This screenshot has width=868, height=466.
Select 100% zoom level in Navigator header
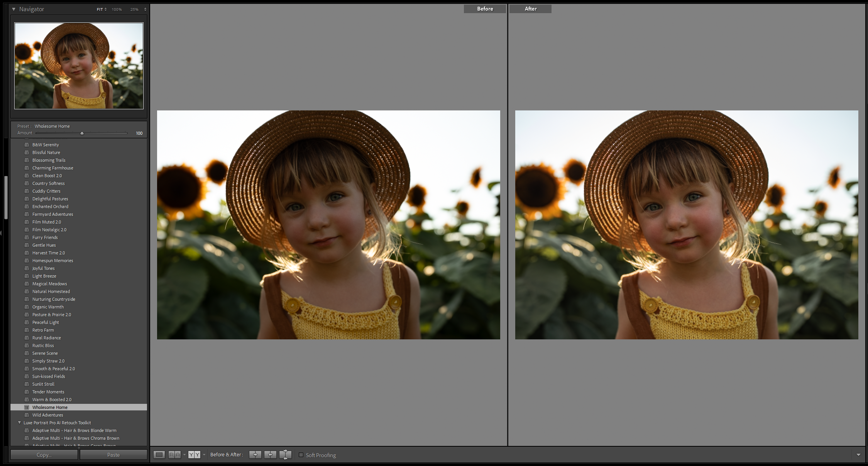[117, 9]
